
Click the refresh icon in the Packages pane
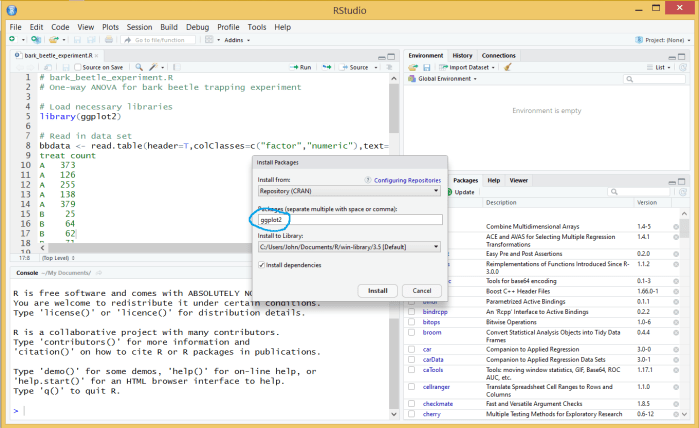[683, 192]
